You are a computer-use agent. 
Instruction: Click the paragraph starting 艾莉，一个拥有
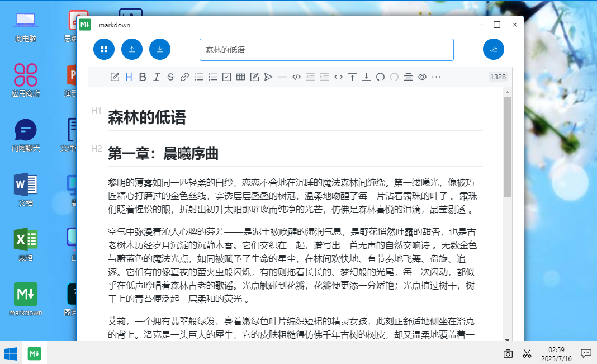pos(292,328)
